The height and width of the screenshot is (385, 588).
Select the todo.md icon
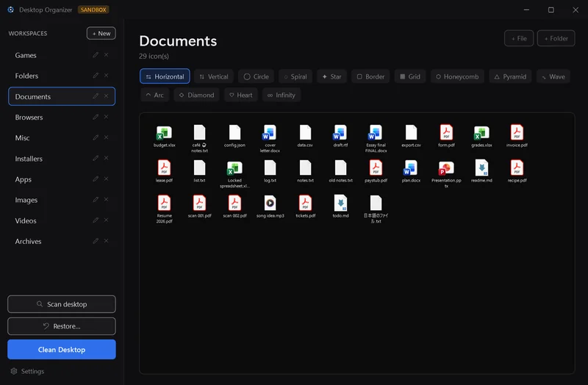pyautogui.click(x=340, y=204)
